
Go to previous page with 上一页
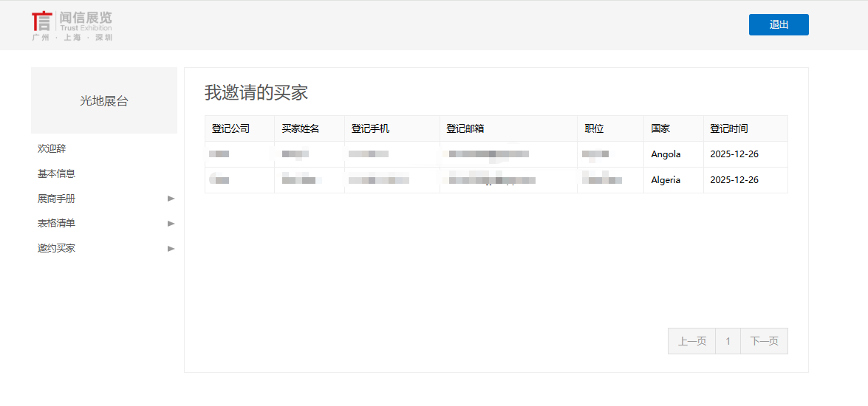point(691,341)
